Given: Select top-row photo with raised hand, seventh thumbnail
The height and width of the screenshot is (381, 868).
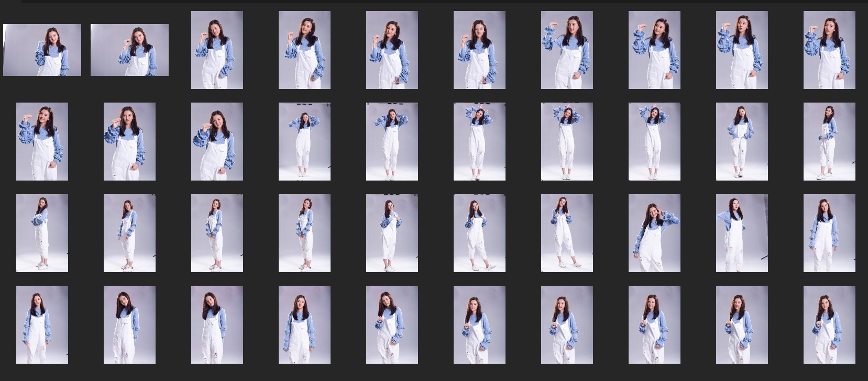Looking at the screenshot, I should (x=567, y=50).
